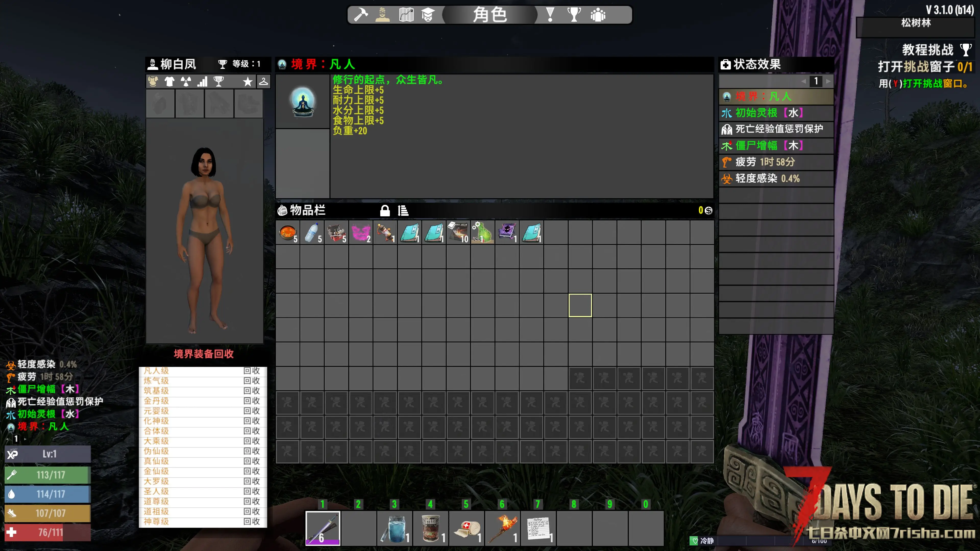
Task: Switch to the bar-chart stats tab
Action: 202,81
